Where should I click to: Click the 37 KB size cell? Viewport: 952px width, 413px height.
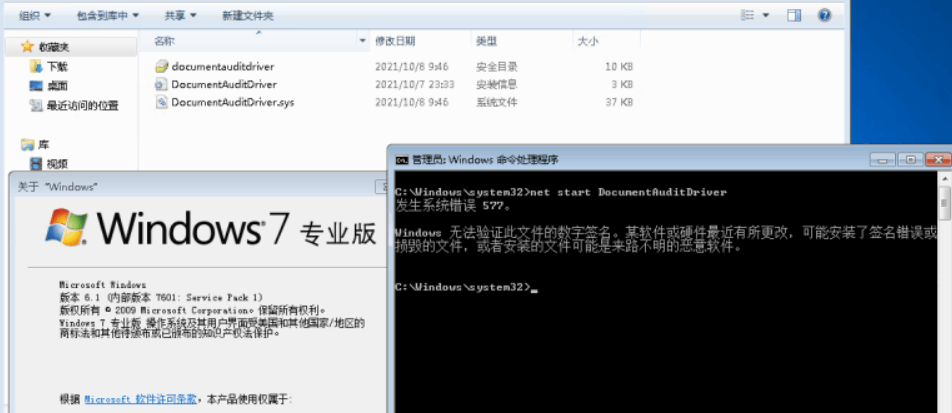tap(619, 102)
